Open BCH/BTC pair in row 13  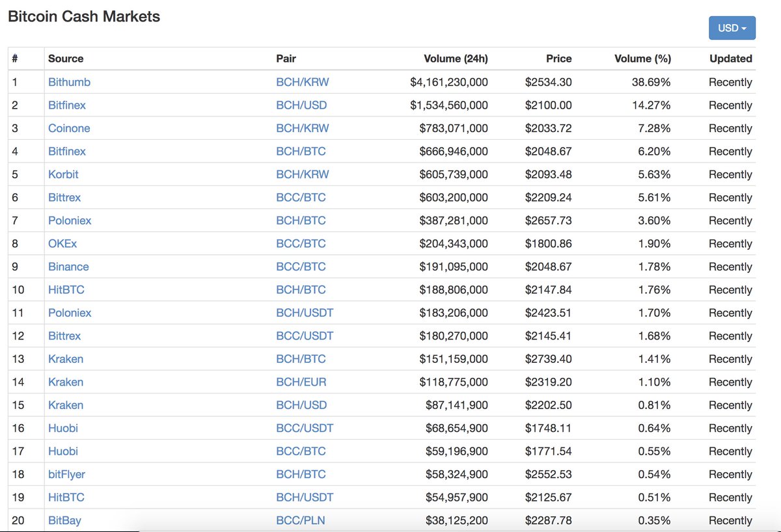301,359
